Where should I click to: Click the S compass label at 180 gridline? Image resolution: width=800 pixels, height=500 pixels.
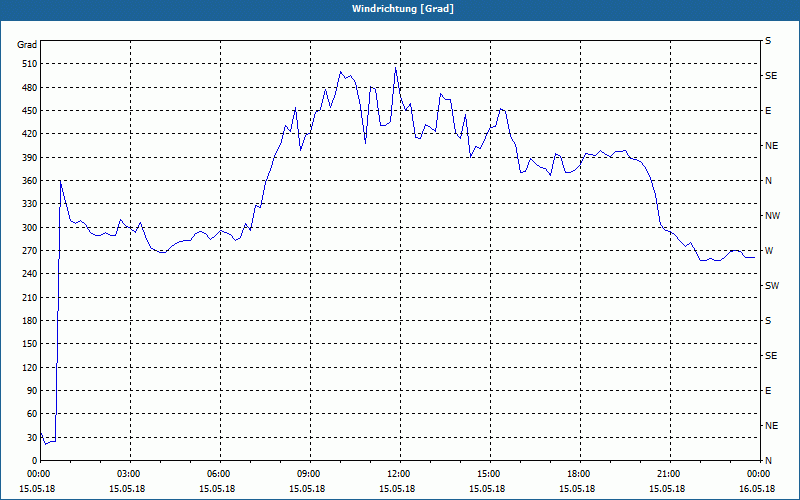point(768,321)
